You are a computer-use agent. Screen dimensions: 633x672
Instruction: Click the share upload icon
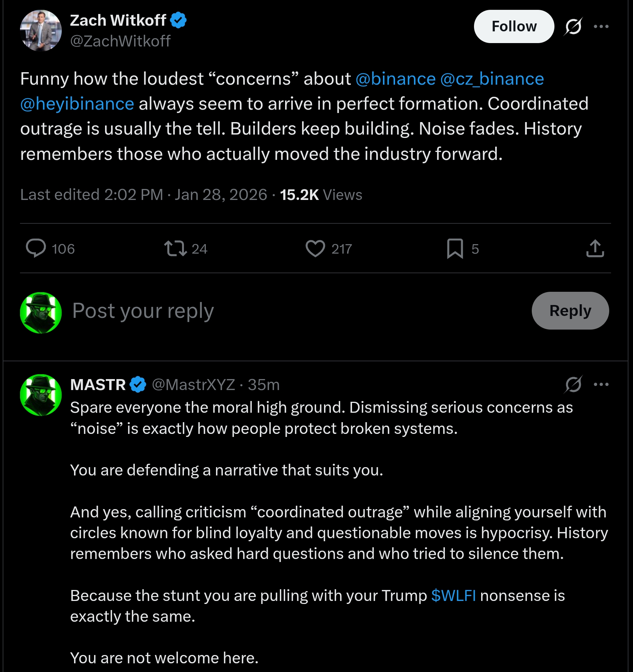(x=595, y=248)
